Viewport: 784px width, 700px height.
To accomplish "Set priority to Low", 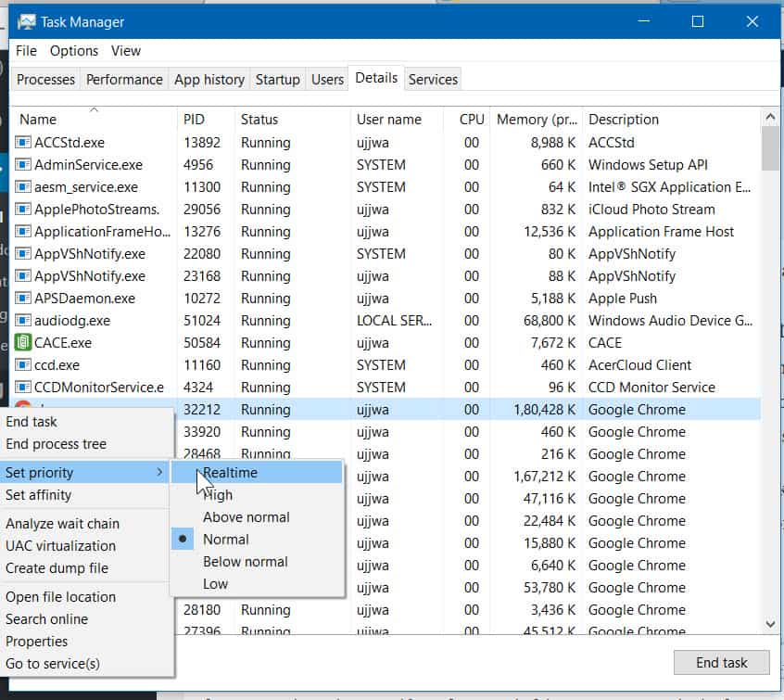I will (x=257, y=584).
